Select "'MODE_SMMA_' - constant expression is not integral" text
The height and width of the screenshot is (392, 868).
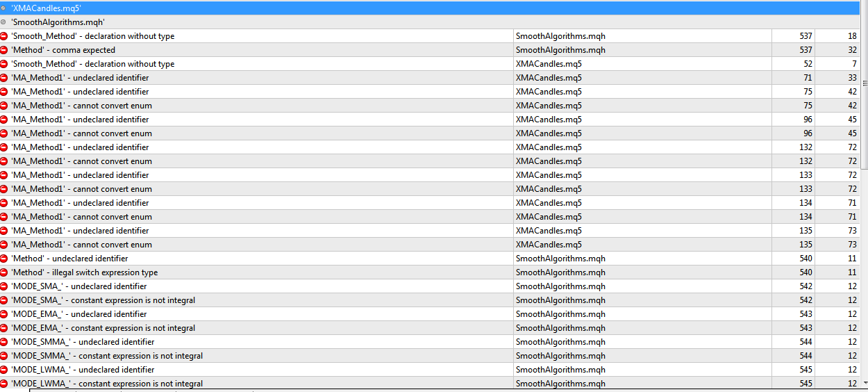107,355
